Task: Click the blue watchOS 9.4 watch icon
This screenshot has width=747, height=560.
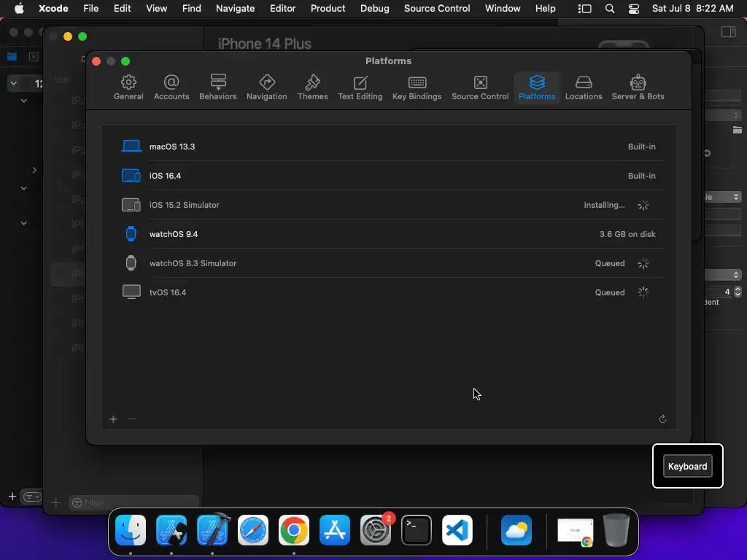Action: pyautogui.click(x=131, y=234)
